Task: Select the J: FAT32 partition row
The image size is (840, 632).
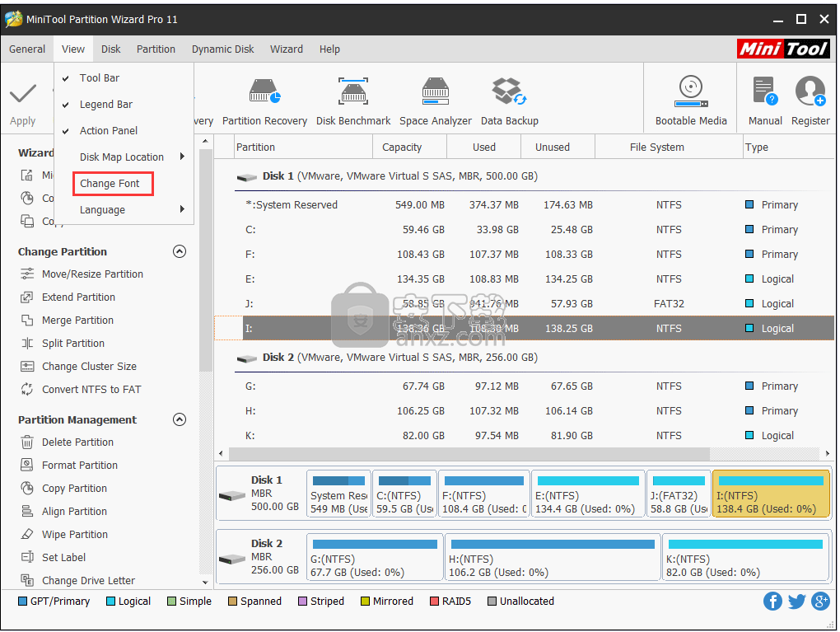Action: [525, 303]
